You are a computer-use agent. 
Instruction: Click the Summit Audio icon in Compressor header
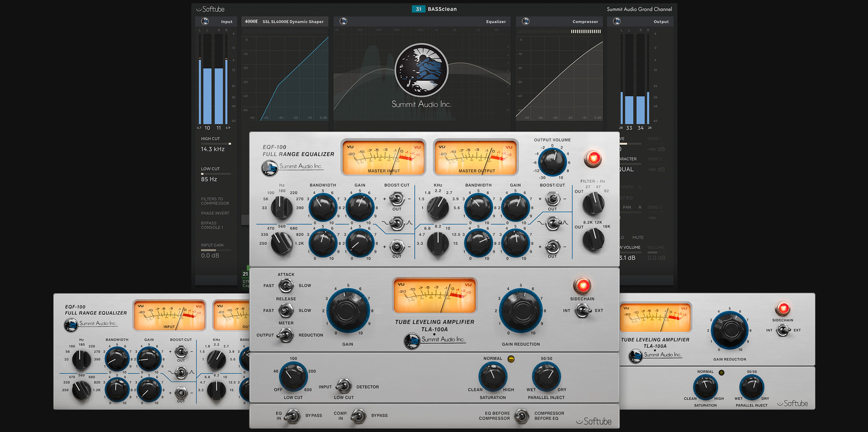click(526, 21)
